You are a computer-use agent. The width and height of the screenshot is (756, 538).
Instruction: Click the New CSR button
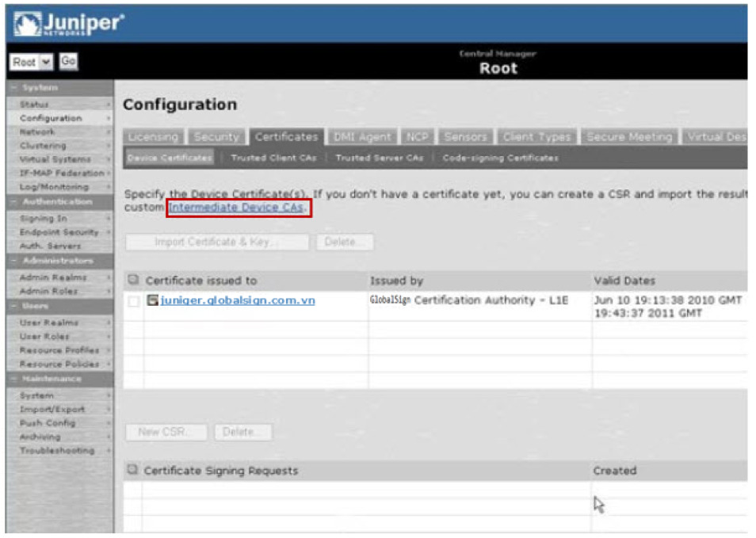pyautogui.click(x=166, y=432)
